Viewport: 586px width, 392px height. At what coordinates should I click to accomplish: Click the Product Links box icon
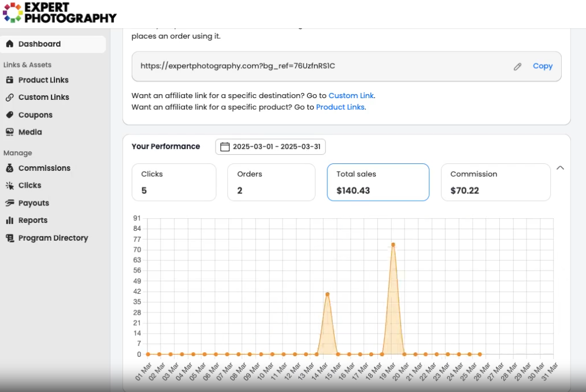click(10, 80)
